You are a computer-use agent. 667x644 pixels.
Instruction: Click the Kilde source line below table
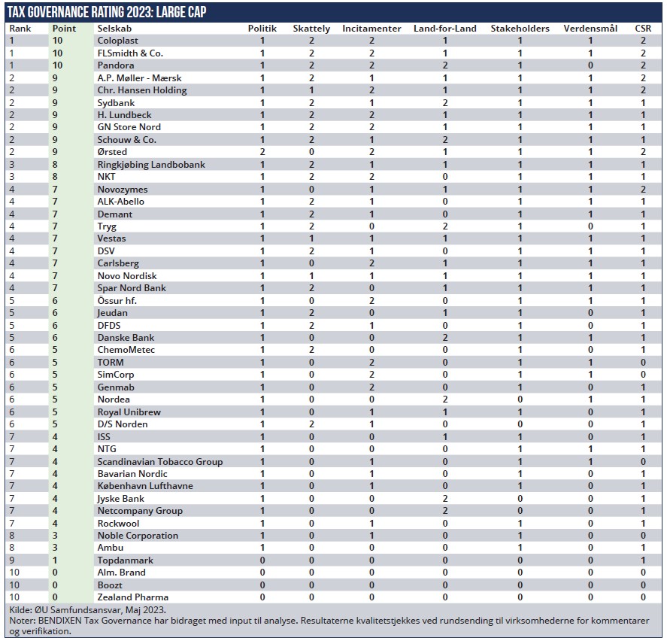click(x=88, y=609)
